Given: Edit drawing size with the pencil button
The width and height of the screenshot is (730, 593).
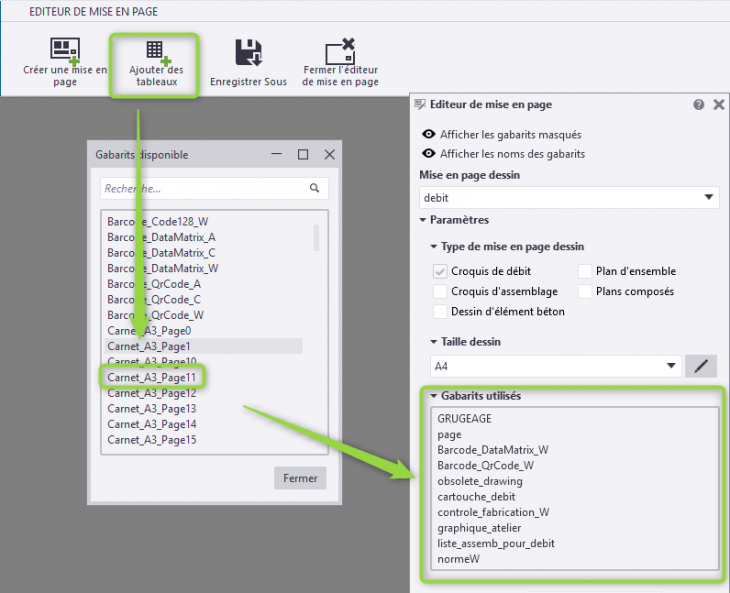Looking at the screenshot, I should coord(701,366).
